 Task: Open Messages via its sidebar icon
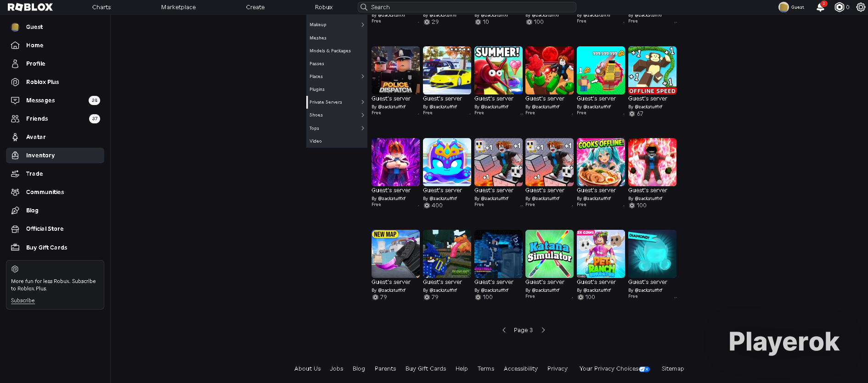tap(15, 100)
